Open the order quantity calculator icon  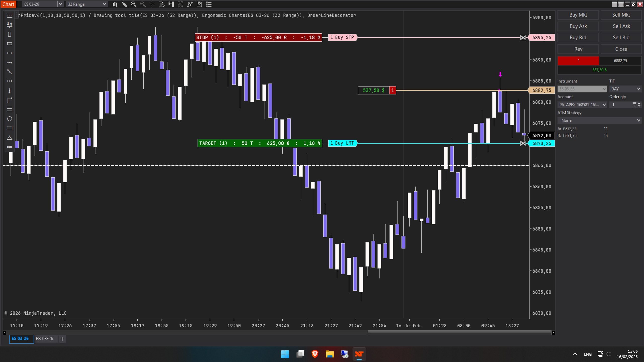point(634,105)
